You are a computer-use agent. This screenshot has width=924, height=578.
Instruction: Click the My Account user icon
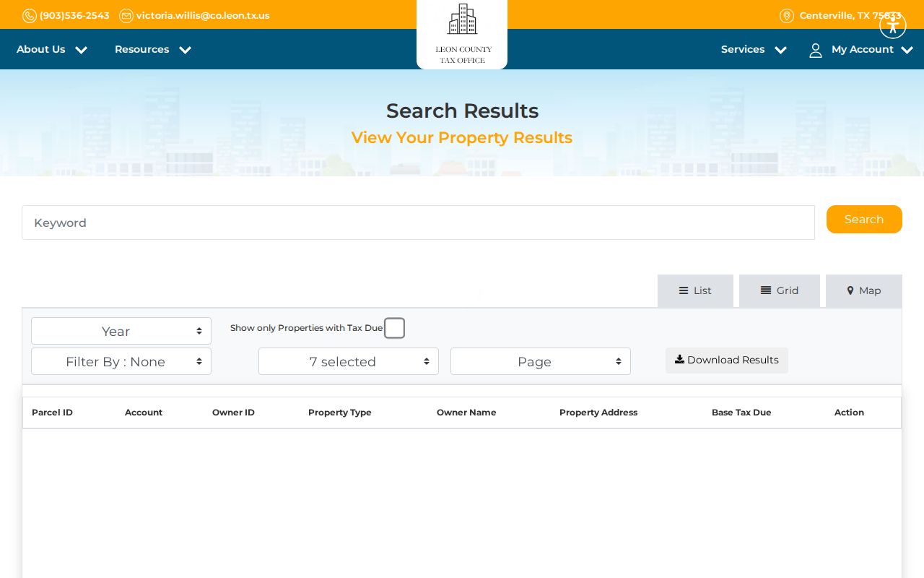[816, 50]
